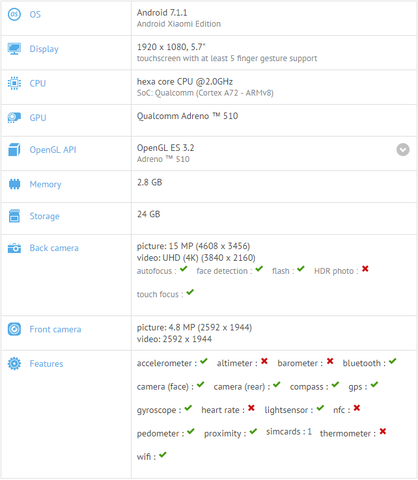Click the Memory chip icon
418x480 pixels.
(14, 184)
